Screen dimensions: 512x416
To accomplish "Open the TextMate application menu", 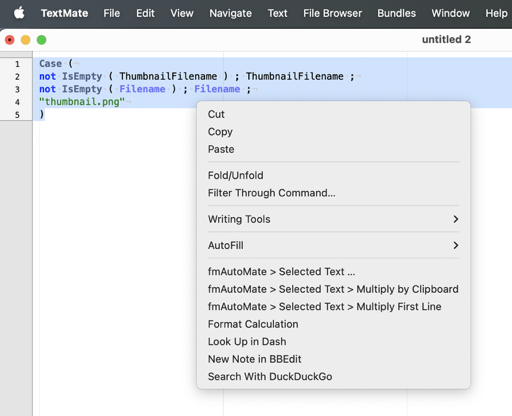I will click(64, 13).
